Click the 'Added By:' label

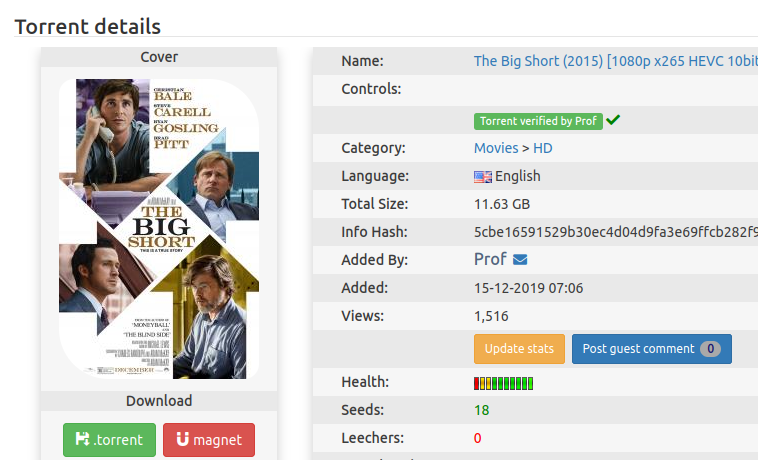375,260
